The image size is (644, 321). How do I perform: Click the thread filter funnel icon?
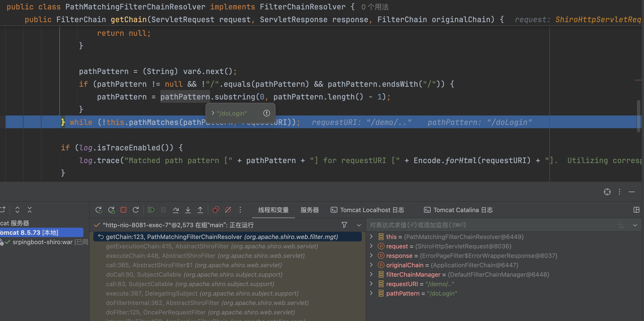pyautogui.click(x=344, y=225)
